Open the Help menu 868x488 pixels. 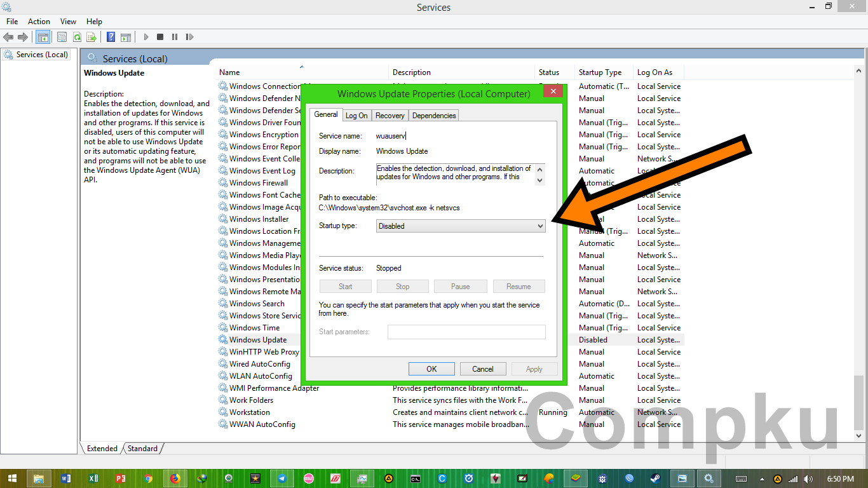point(94,21)
